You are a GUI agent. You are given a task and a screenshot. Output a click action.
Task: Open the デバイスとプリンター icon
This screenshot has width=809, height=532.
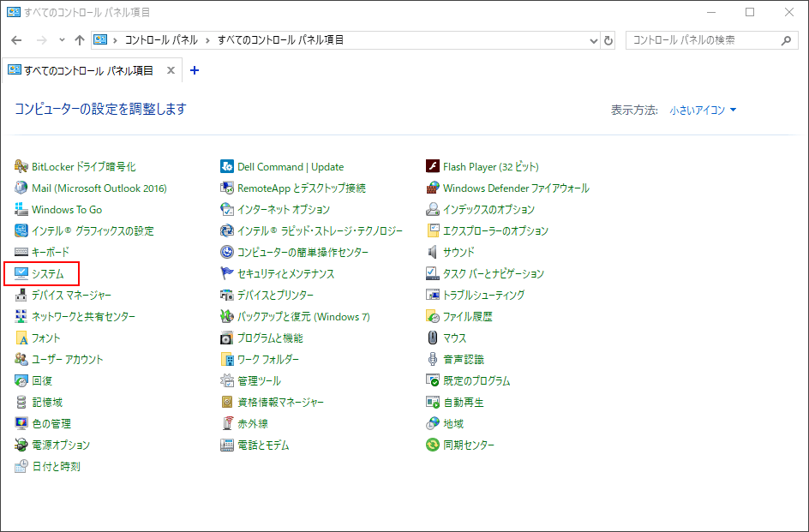[227, 296]
